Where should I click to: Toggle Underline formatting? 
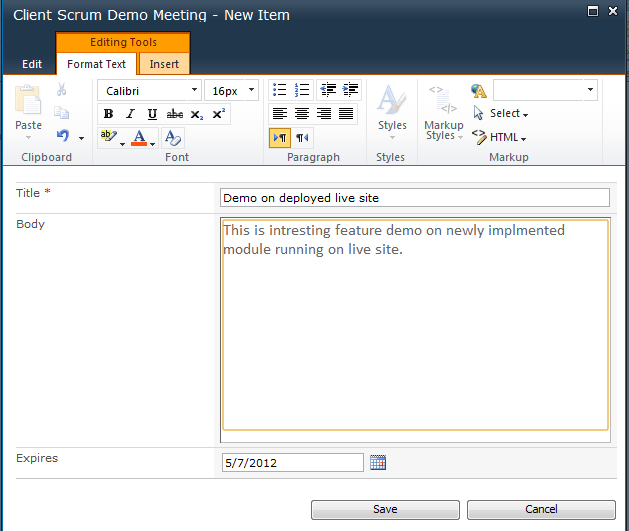152,114
